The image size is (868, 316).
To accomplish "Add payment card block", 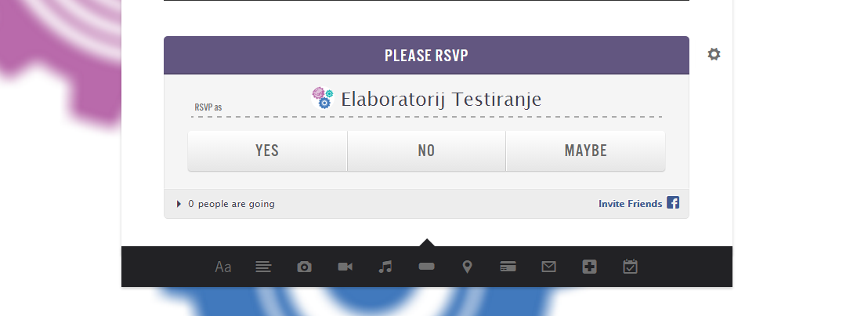I will coord(508,267).
